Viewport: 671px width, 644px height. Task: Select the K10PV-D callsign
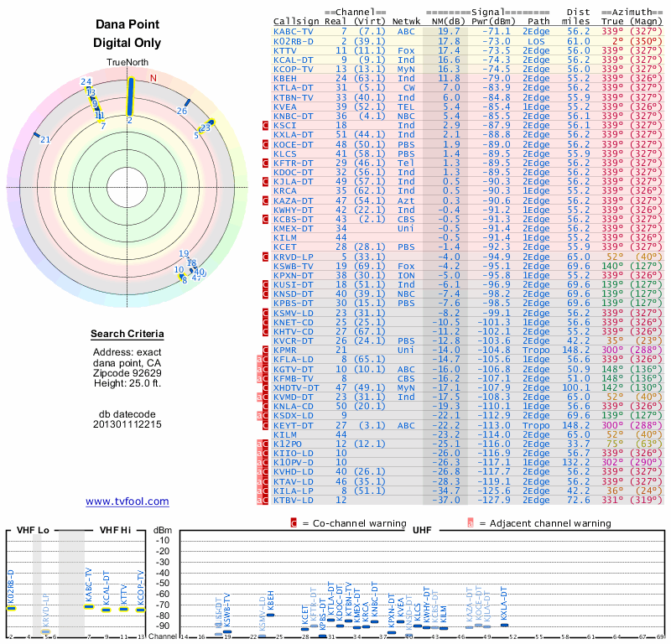tap(294, 463)
